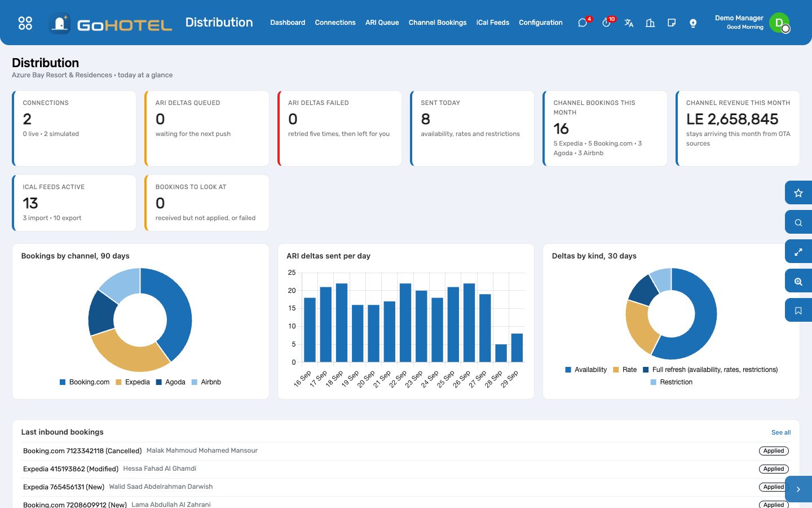Select the 28 Sep bar in chart
This screenshot has height=508, width=812.
point(501,353)
